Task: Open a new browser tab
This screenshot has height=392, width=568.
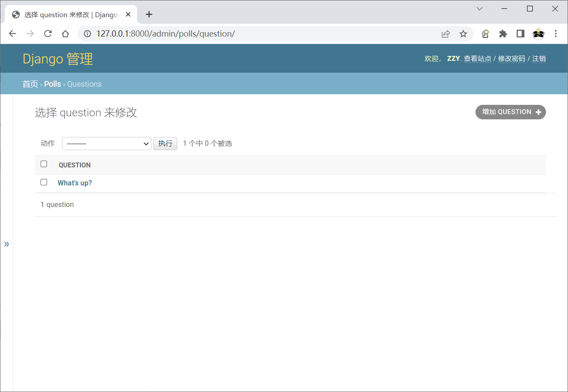Action: click(x=149, y=15)
